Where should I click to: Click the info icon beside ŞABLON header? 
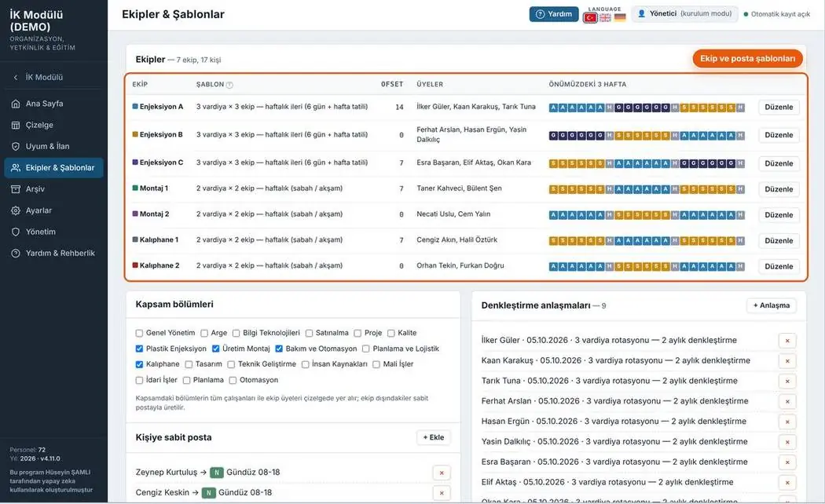point(229,85)
